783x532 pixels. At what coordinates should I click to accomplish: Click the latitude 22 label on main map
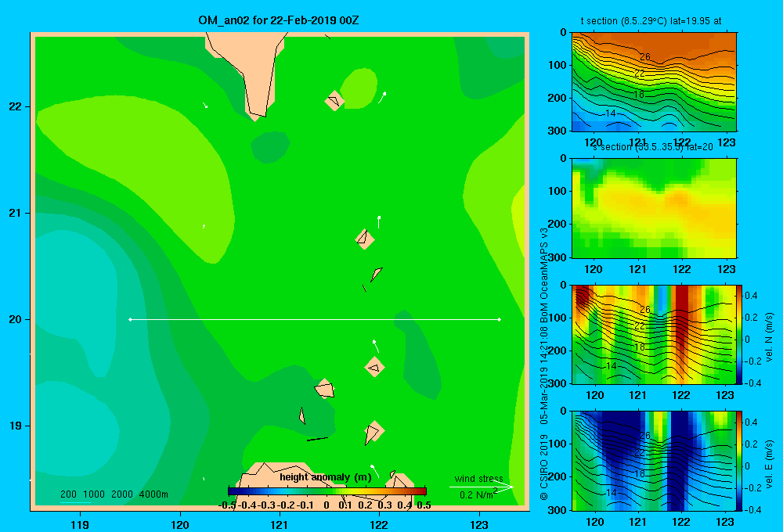tap(16, 106)
